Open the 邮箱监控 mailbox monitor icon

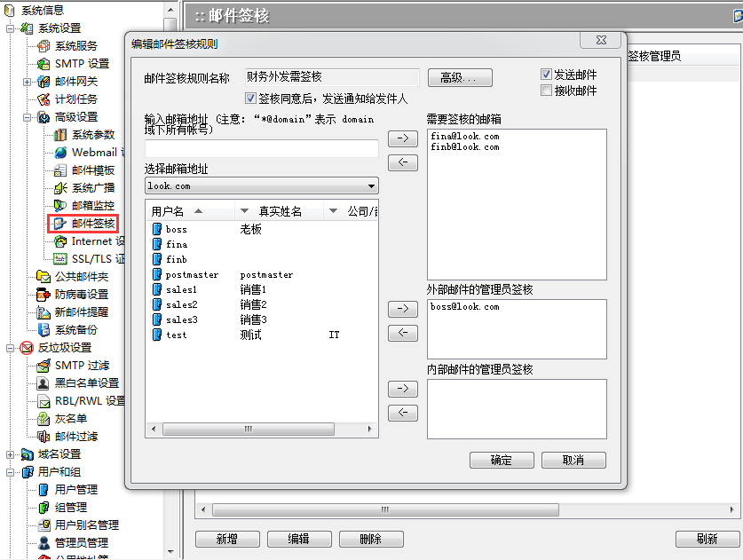click(x=59, y=205)
